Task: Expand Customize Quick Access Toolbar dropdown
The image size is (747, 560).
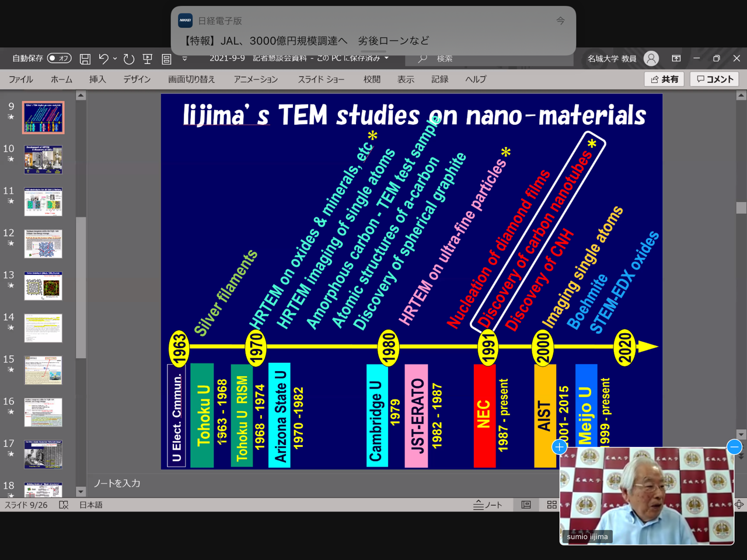Action: [185, 58]
